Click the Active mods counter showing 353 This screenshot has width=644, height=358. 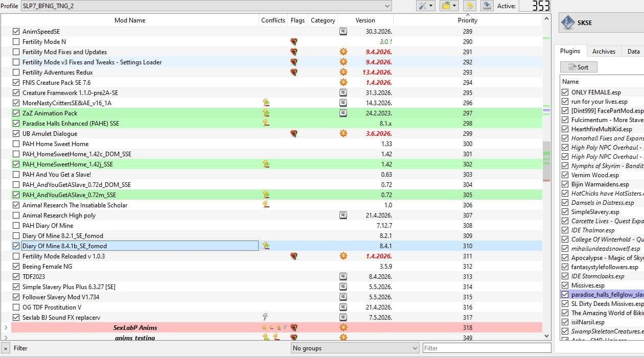(x=535, y=6)
